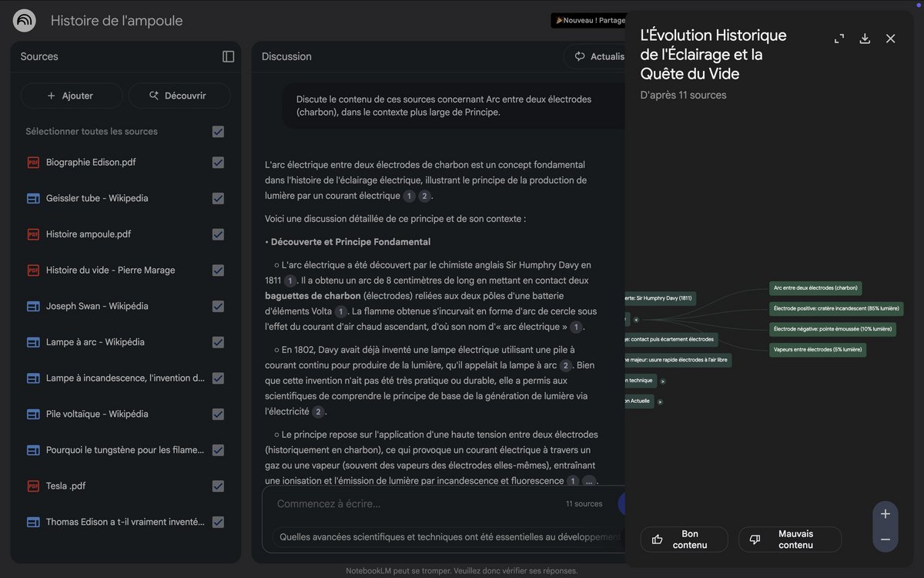This screenshot has height=578, width=924.
Task: Open citation 2 after 'la lampe à arc'
Action: tap(566, 366)
